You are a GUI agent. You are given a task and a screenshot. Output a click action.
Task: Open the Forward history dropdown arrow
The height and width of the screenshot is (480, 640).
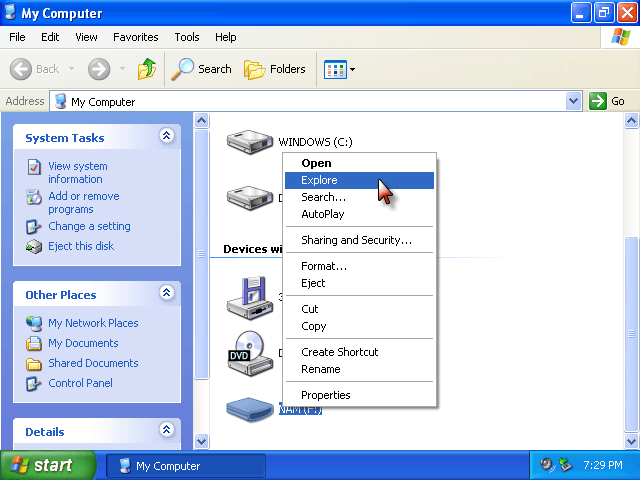(x=122, y=69)
